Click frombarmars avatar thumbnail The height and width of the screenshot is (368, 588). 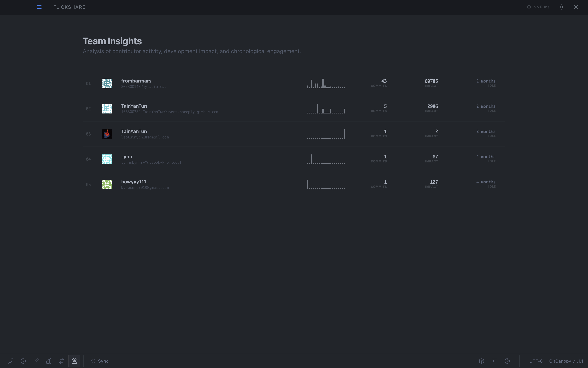point(107,84)
